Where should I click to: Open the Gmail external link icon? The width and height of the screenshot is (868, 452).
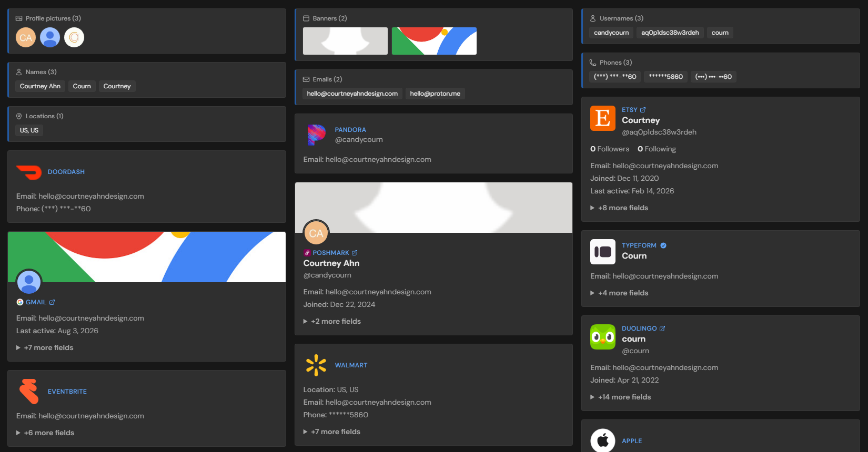click(52, 302)
